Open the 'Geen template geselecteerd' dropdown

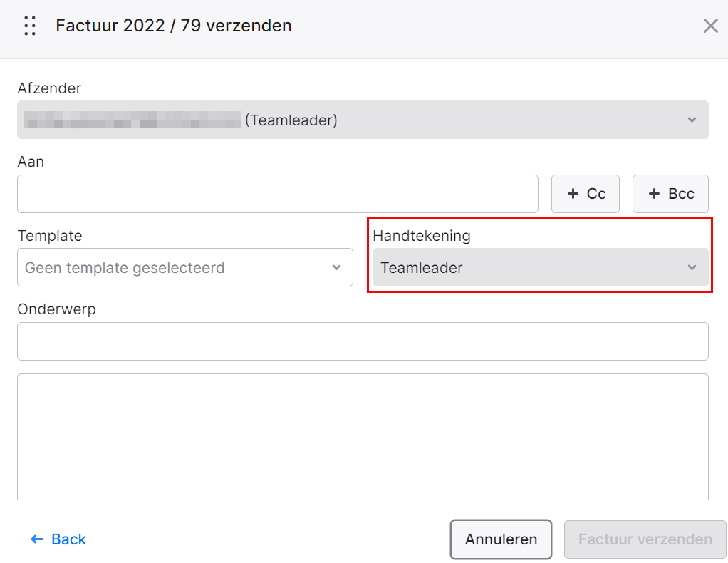tap(184, 267)
